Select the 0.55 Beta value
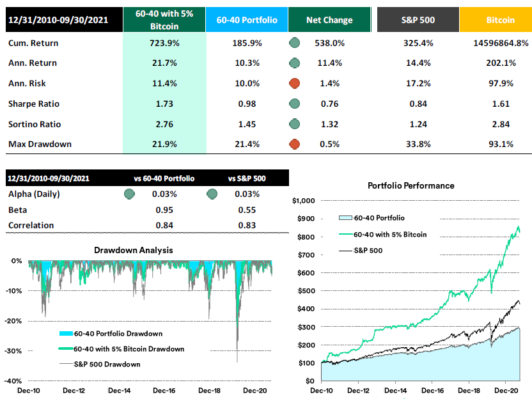This screenshot has height=399, width=532. [x=247, y=210]
